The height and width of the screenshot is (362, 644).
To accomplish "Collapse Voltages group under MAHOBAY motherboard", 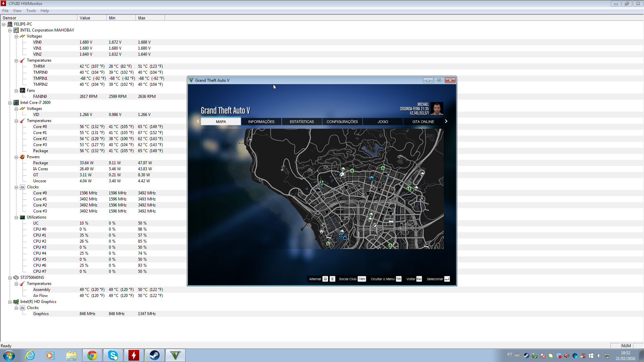I will point(16,37).
